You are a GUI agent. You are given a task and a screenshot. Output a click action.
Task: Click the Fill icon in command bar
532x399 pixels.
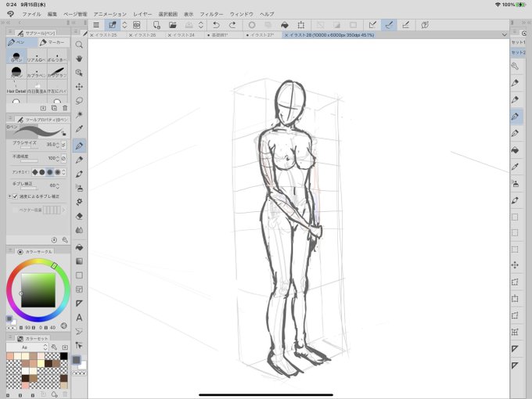click(285, 25)
